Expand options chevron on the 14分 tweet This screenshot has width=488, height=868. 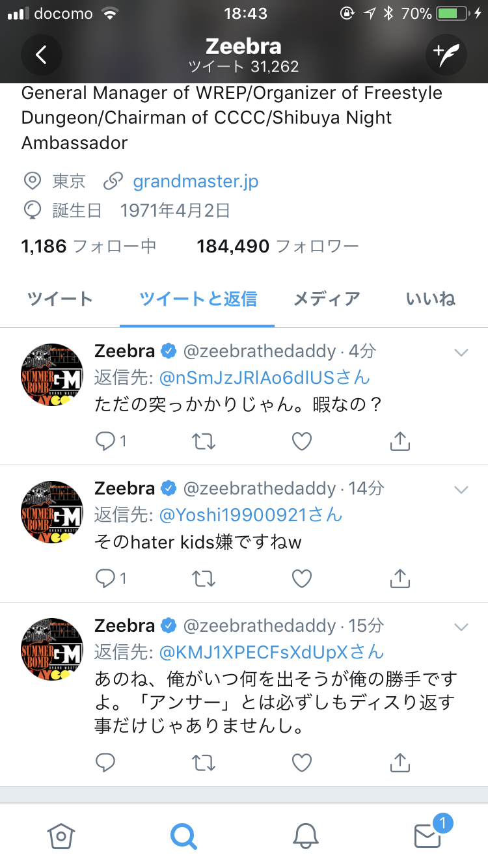click(461, 489)
